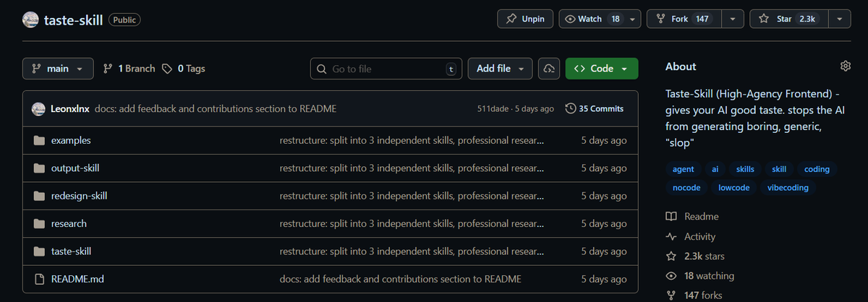This screenshot has width=868, height=302.
Task: Open the README.md row commit message
Action: click(401, 279)
